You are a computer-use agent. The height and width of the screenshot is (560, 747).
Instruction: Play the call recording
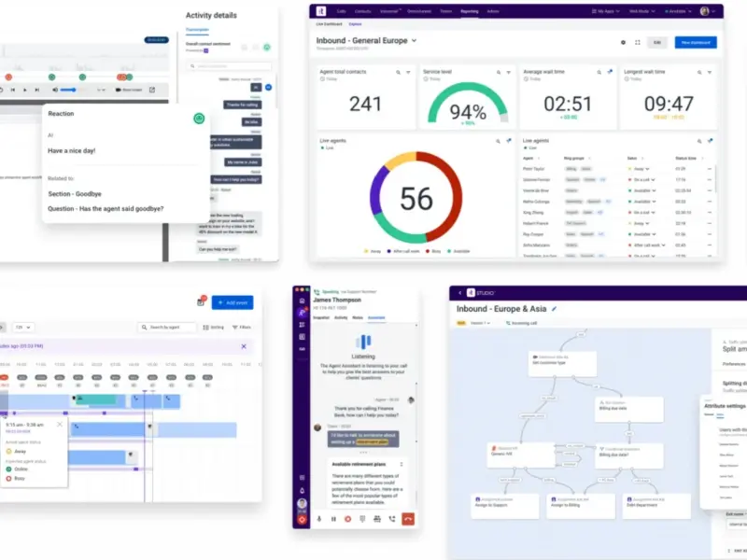point(25,90)
